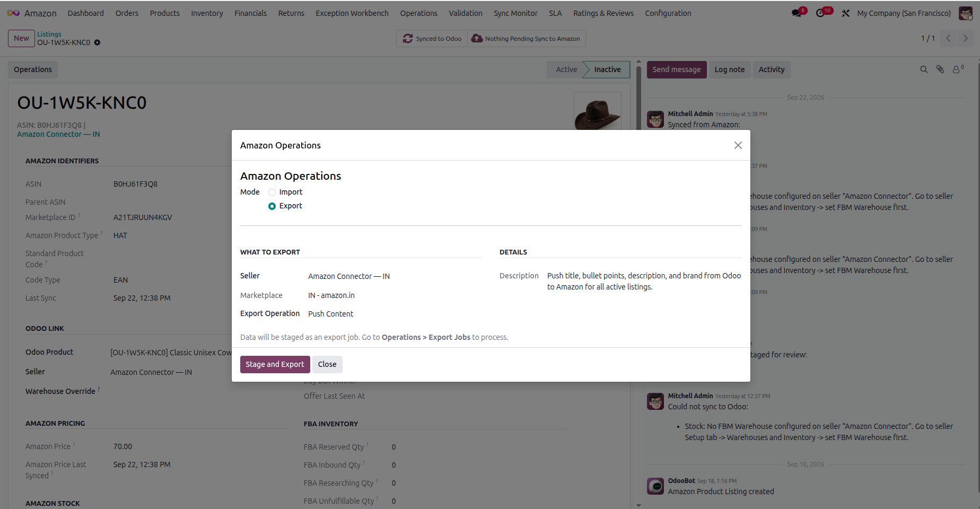Screen dimensions: 980x509
Task: Click the gear icon next to OU-1W5K-KNC0
Action: pyautogui.click(x=97, y=42)
